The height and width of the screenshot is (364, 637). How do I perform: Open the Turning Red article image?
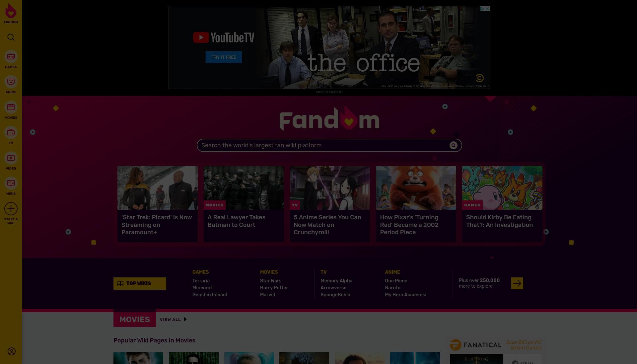pos(416,188)
